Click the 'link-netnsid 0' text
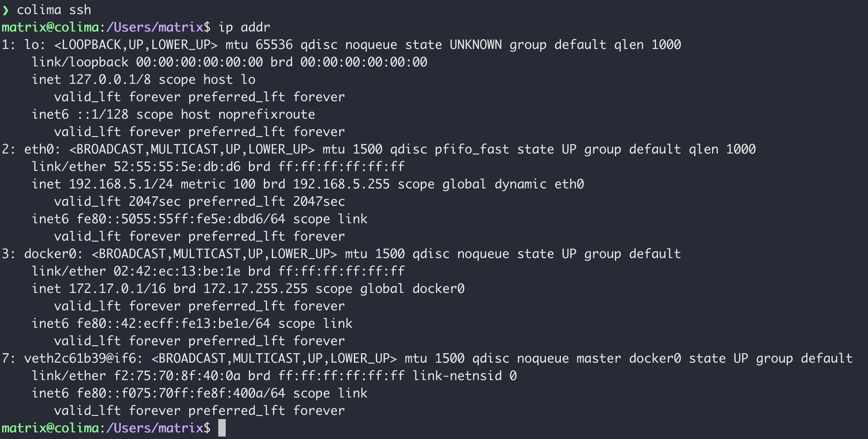The width and height of the screenshot is (868, 439). (x=464, y=376)
